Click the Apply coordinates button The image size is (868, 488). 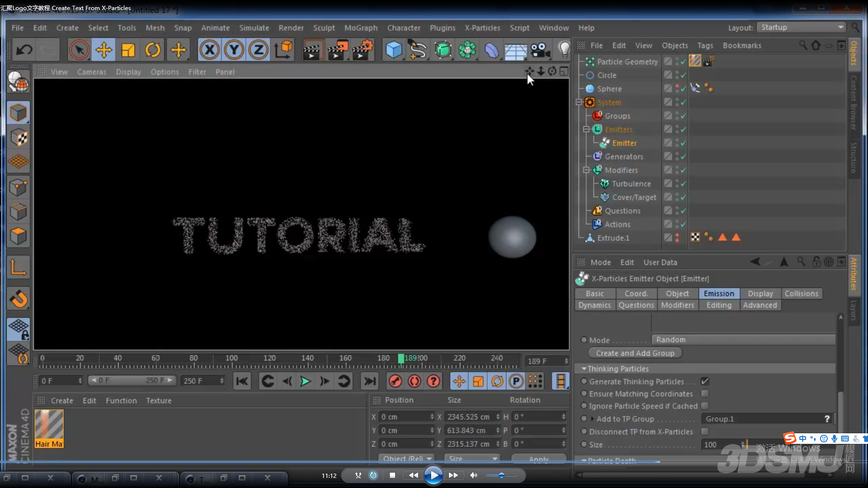click(539, 459)
